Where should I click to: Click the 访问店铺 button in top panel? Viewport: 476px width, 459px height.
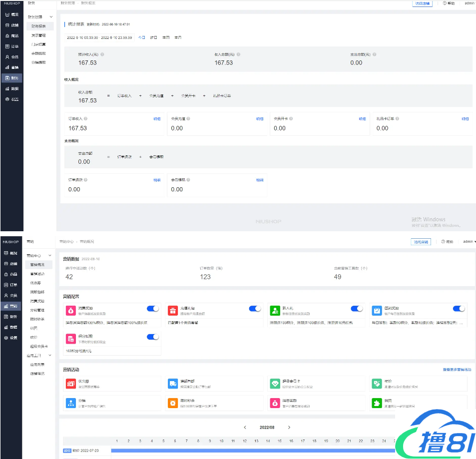point(422,3)
